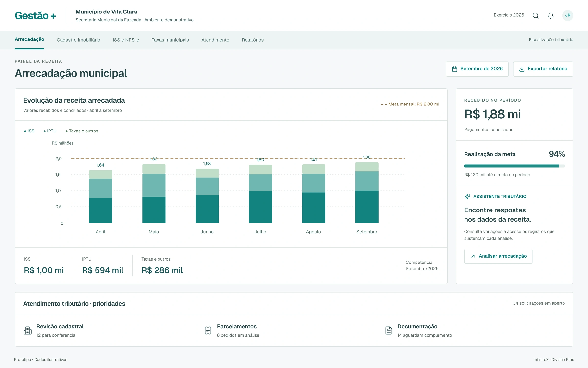
Task: Click the Abril stacked bar
Action: point(101,197)
